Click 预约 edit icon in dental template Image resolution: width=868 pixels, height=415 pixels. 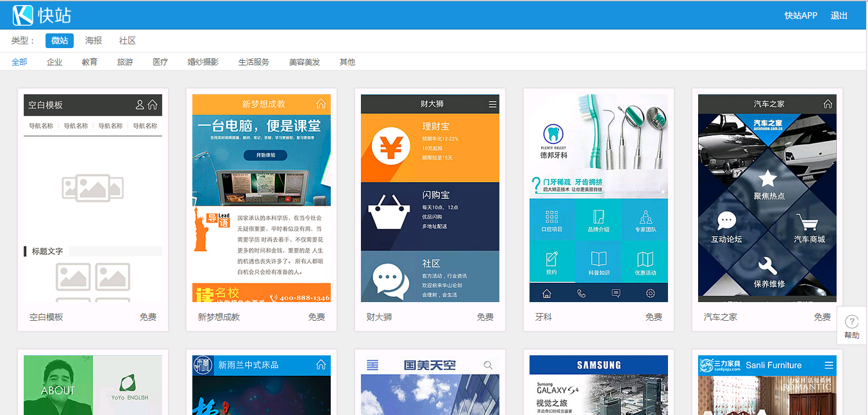pyautogui.click(x=551, y=259)
